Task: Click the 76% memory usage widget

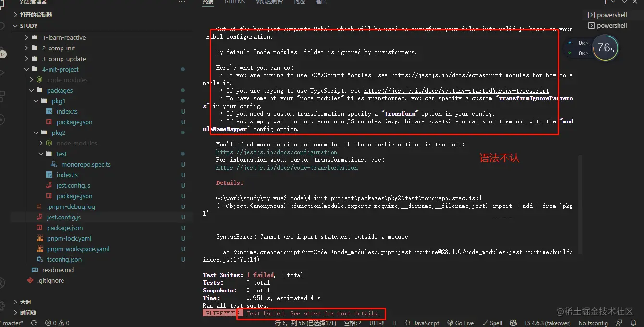Action: pyautogui.click(x=606, y=48)
